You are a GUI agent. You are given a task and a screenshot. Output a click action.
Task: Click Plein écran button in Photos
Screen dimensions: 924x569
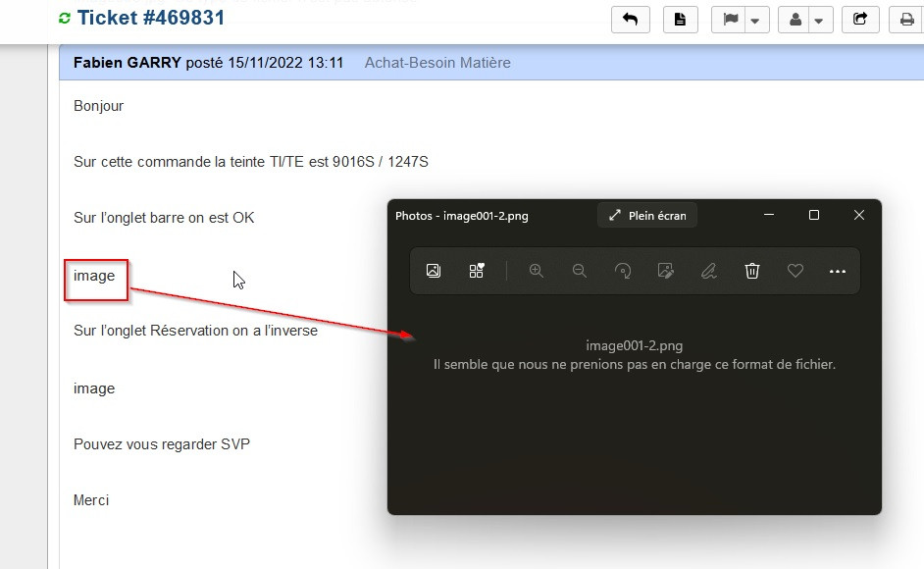(647, 216)
